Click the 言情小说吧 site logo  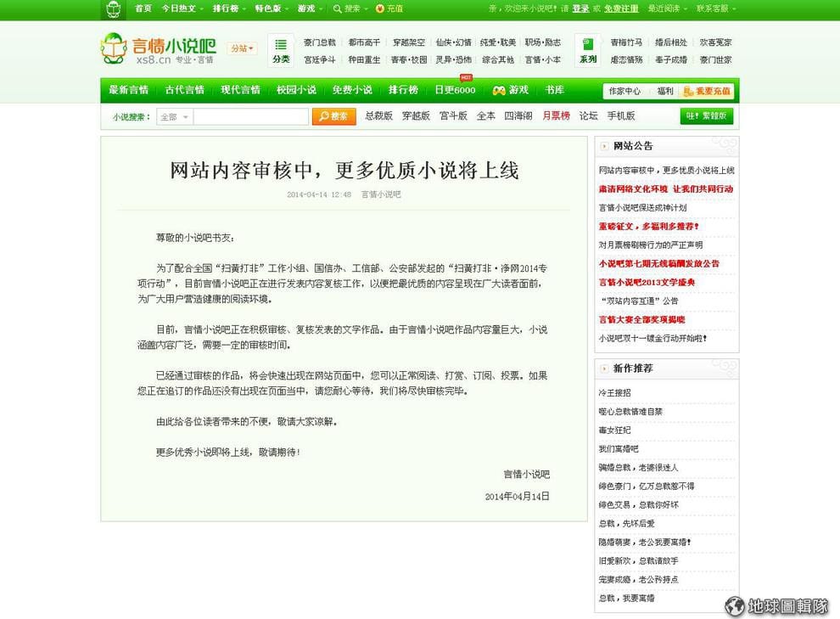(x=158, y=49)
